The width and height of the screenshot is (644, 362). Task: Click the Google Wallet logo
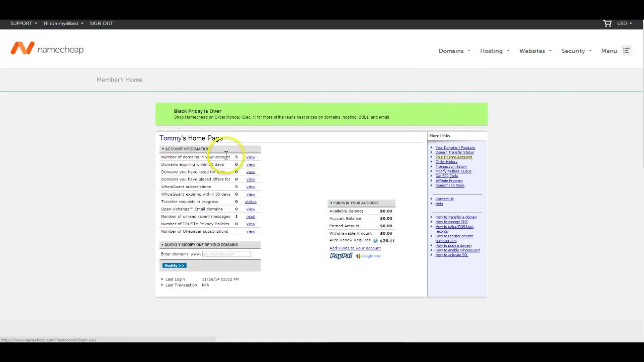coord(368,256)
